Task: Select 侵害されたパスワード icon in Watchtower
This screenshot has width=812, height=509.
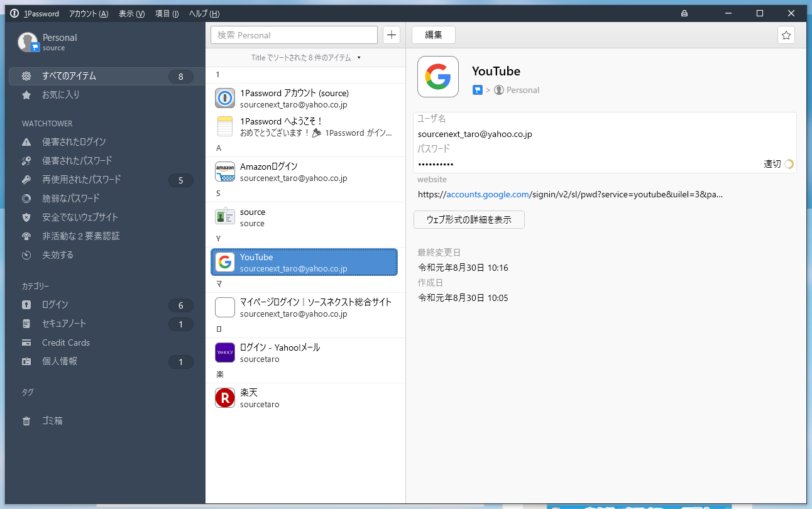Action: click(x=26, y=161)
